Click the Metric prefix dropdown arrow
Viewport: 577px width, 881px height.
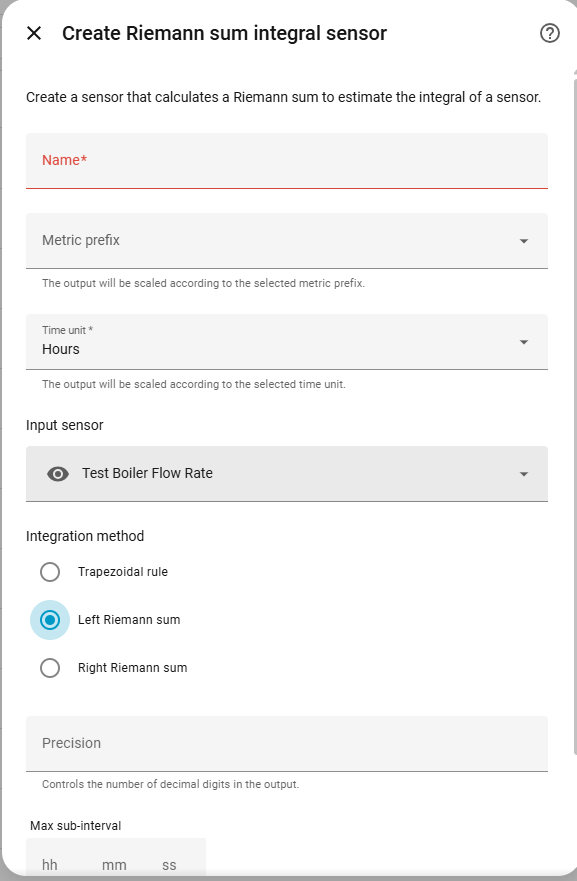(524, 241)
